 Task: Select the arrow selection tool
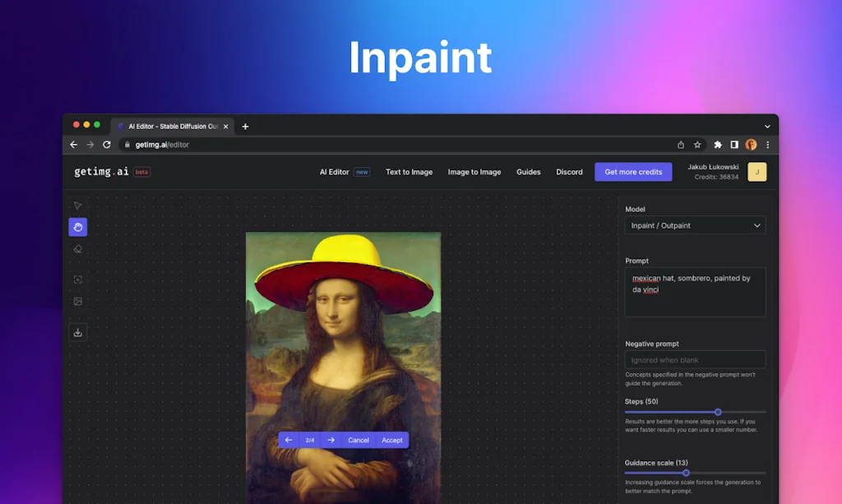(77, 205)
